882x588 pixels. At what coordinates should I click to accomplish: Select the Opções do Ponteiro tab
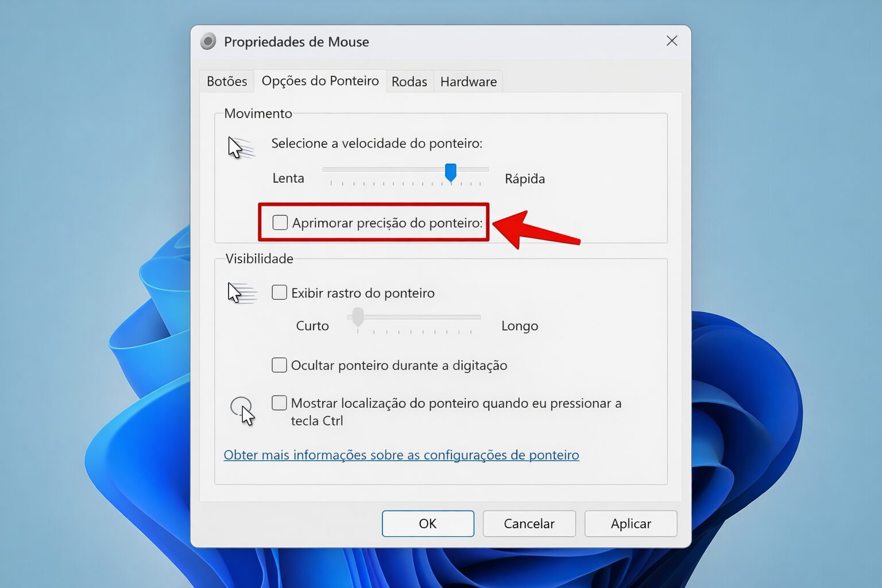[320, 80]
